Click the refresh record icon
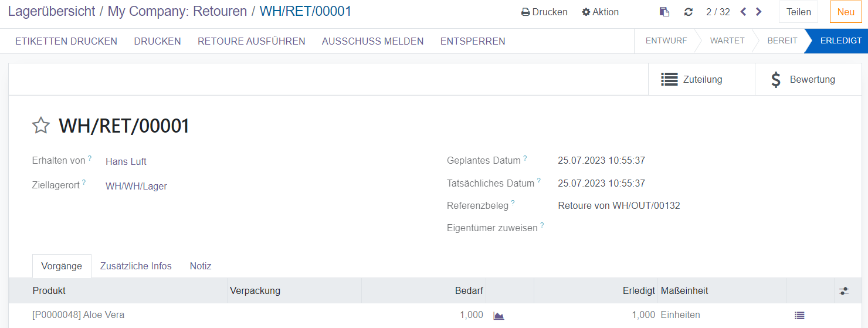The width and height of the screenshot is (868, 328). 689,12
